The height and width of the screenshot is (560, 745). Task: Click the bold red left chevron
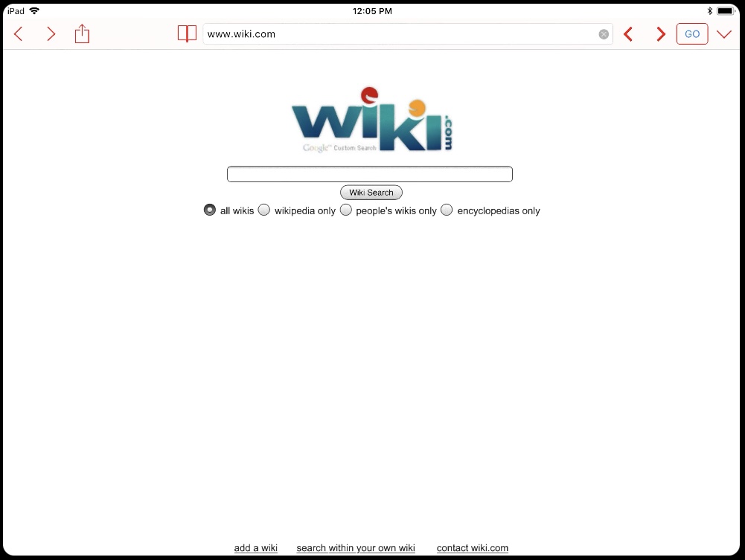click(628, 34)
